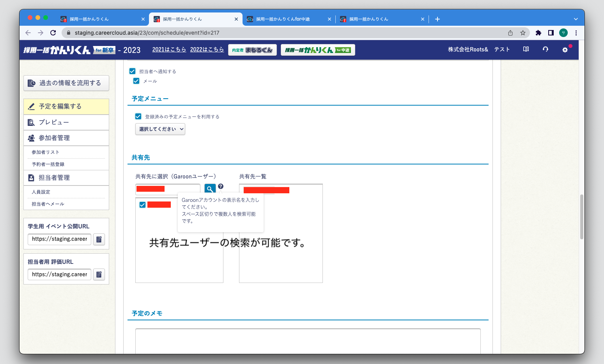Start the Garoon user search magnifier icon
The width and height of the screenshot is (604, 364).
click(210, 188)
